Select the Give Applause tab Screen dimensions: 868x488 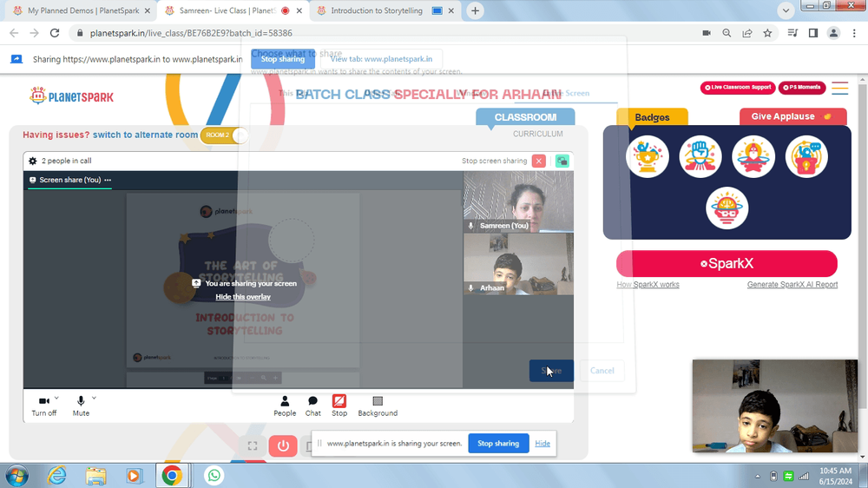(792, 116)
